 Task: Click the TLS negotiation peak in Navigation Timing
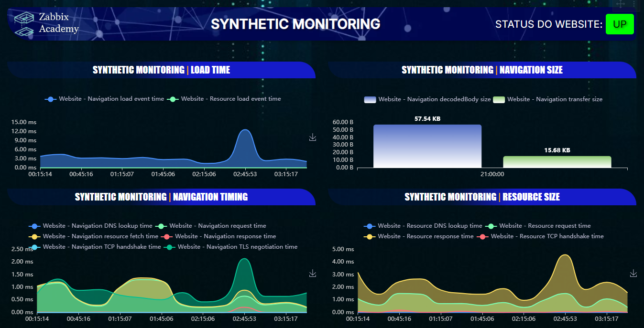point(244,259)
